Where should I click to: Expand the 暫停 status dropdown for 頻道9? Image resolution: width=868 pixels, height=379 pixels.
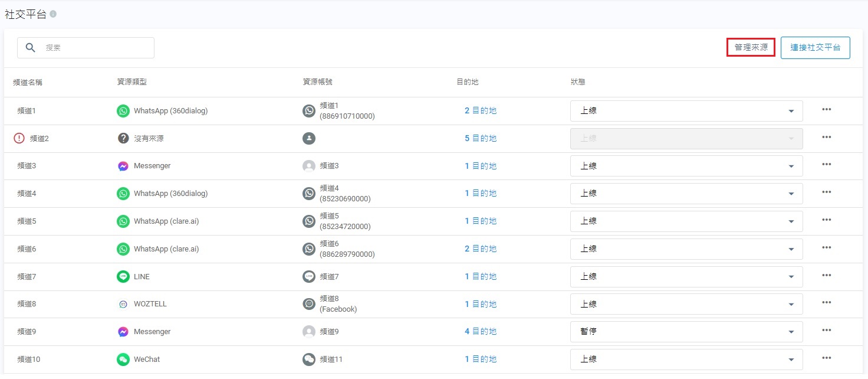coord(686,332)
